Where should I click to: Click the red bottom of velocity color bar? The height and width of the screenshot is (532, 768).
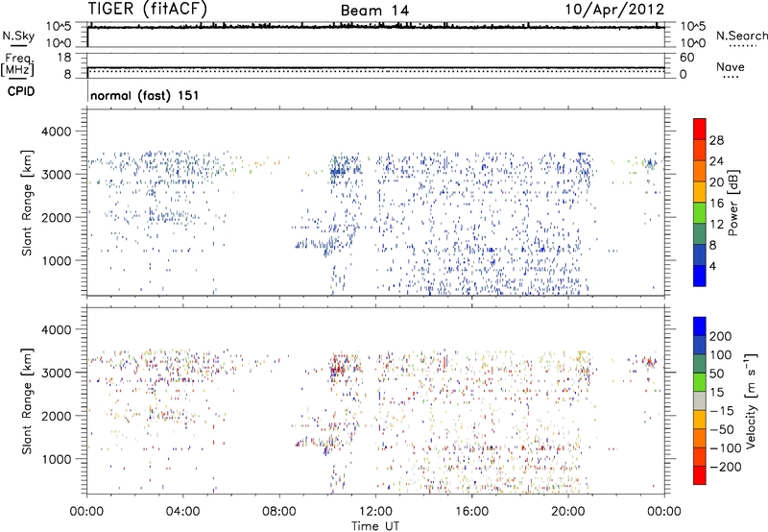[x=700, y=475]
